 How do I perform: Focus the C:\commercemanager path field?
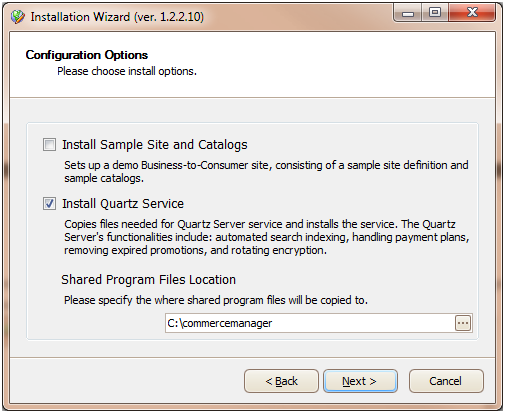(310, 323)
